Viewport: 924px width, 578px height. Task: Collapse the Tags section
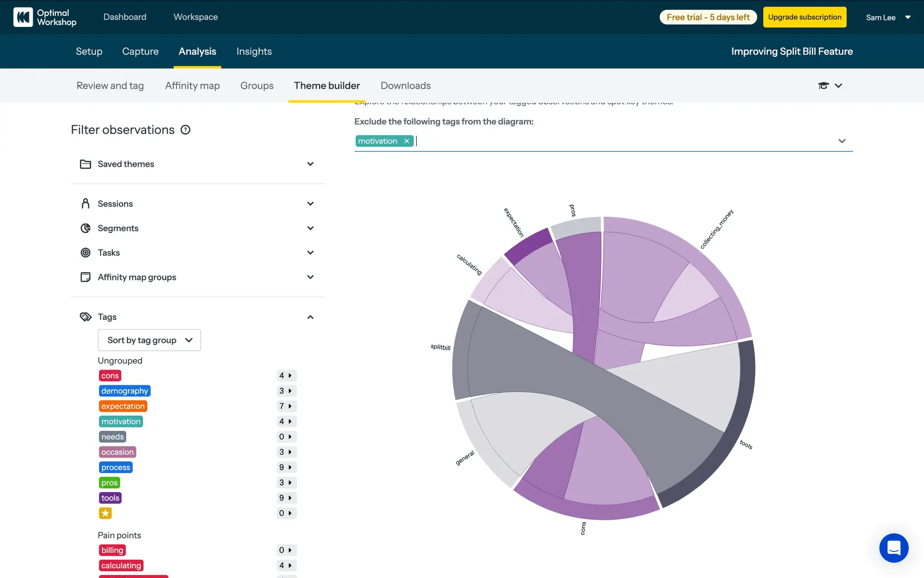(x=310, y=317)
